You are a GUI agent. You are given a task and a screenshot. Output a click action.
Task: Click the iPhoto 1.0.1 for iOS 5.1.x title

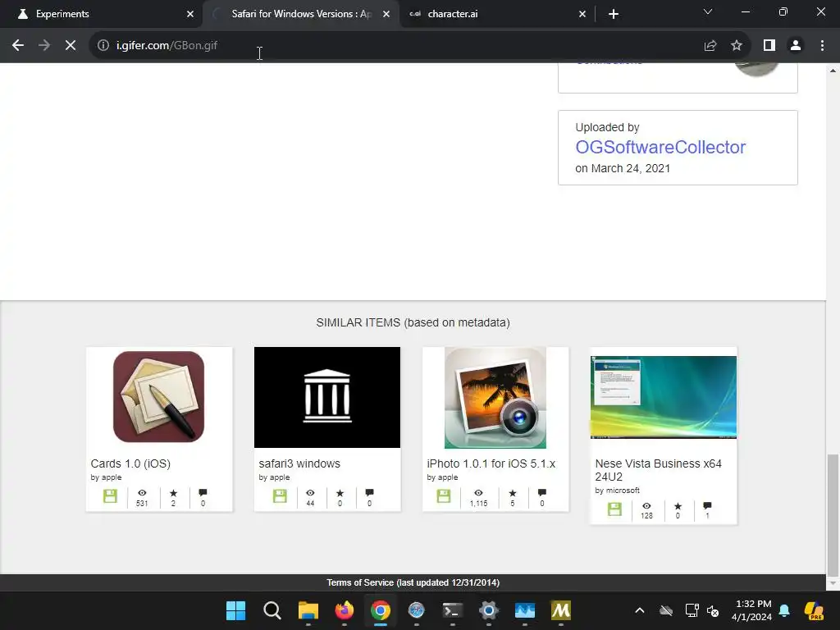[x=491, y=463]
